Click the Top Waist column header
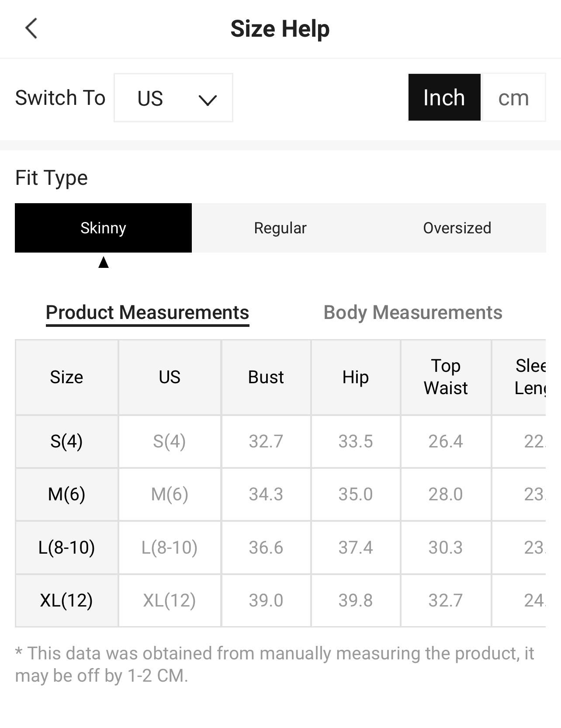561x728 pixels. [x=446, y=377]
